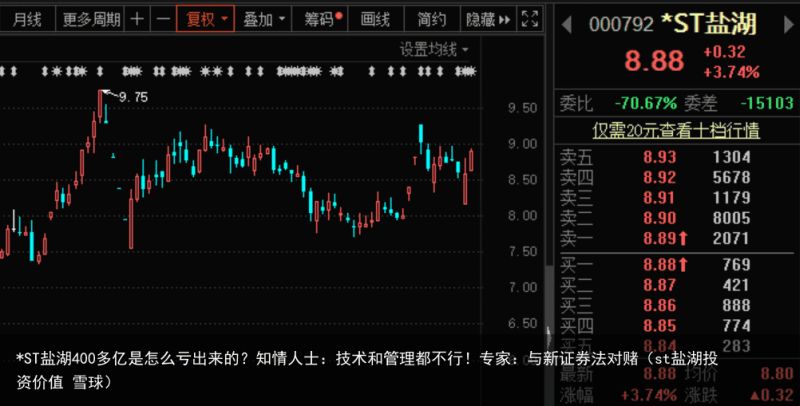Select the 画线 drawing tool
The image size is (800, 406).
376,20
